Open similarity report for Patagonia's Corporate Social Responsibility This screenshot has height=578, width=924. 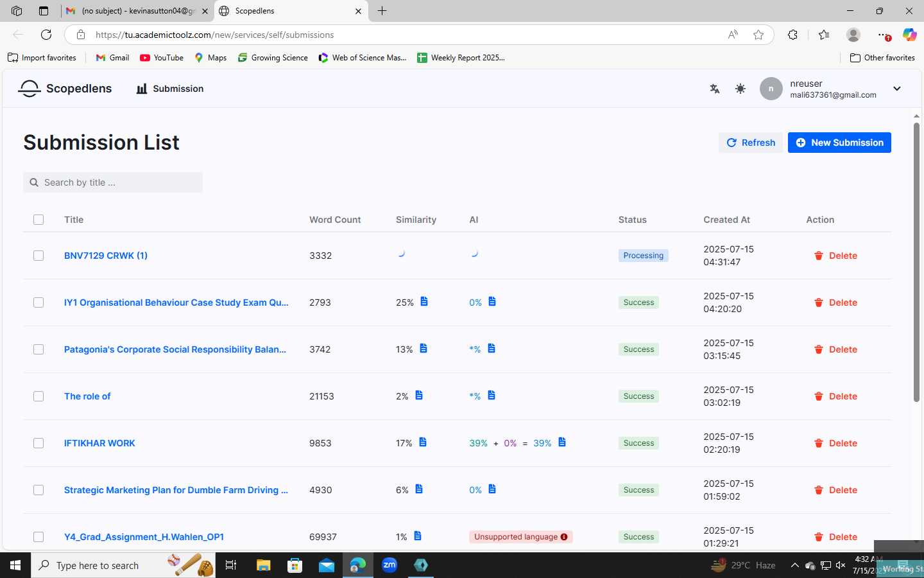coord(424,348)
